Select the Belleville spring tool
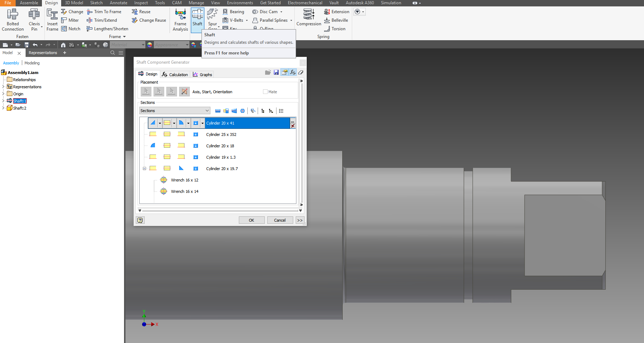This screenshot has width=644, height=343. [336, 20]
